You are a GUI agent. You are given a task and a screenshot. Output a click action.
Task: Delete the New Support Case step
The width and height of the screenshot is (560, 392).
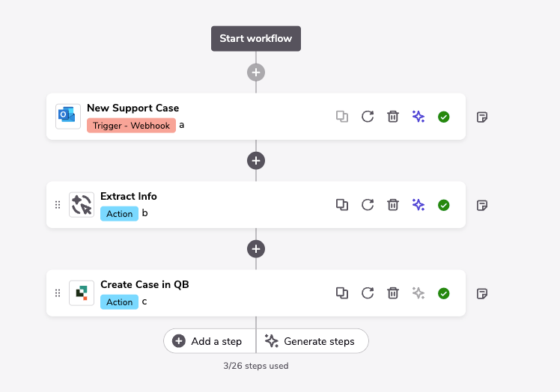pos(393,116)
